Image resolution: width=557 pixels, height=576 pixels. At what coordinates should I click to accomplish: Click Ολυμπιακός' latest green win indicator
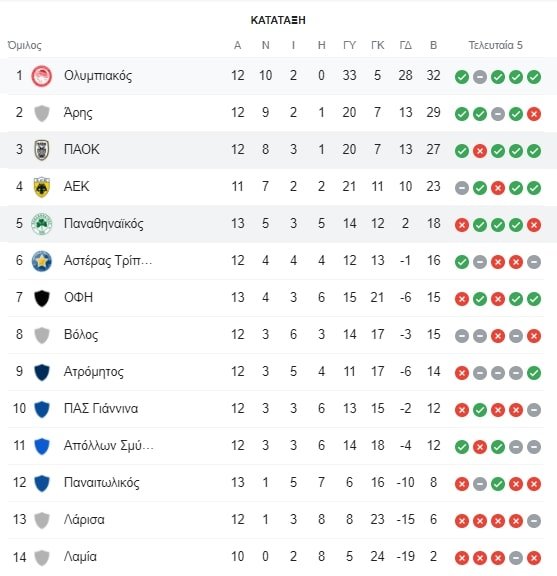pos(534,77)
